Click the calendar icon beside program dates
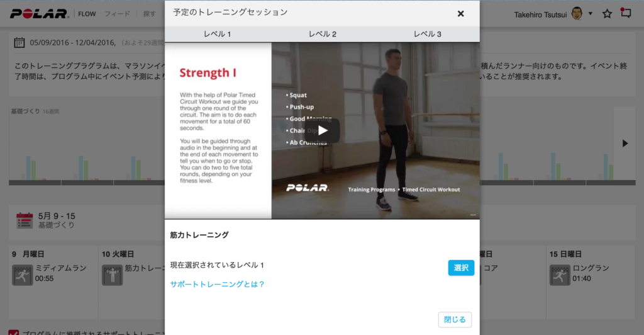Viewport: 644px width, 335px height. tap(19, 42)
